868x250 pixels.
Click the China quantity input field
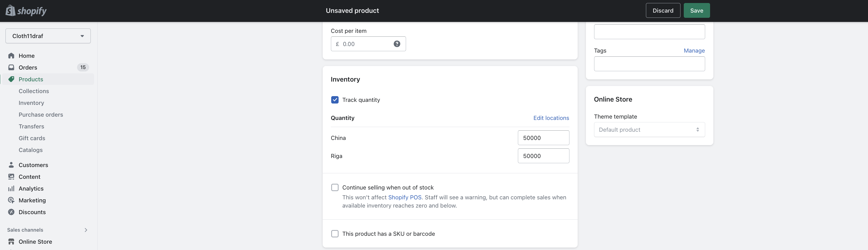pyautogui.click(x=543, y=138)
